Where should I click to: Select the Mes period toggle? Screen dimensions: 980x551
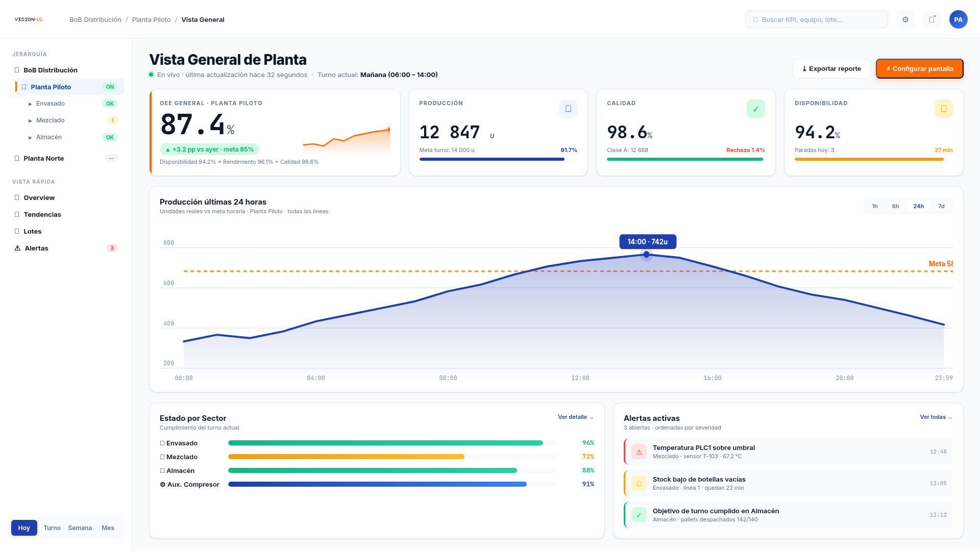[x=108, y=528]
